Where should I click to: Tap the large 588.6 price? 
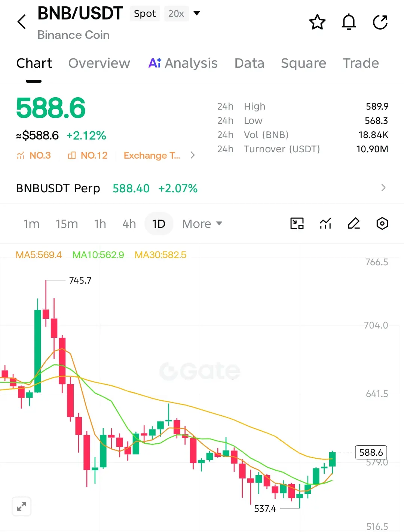pos(50,108)
